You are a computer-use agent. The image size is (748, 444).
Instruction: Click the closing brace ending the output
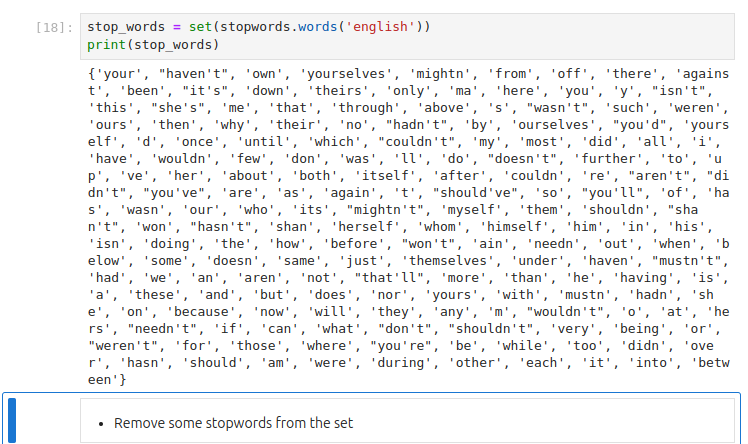(x=125, y=378)
